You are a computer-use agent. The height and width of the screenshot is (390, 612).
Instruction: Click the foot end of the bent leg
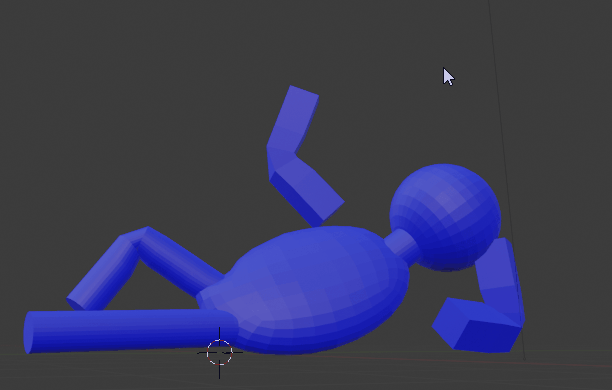click(x=75, y=303)
